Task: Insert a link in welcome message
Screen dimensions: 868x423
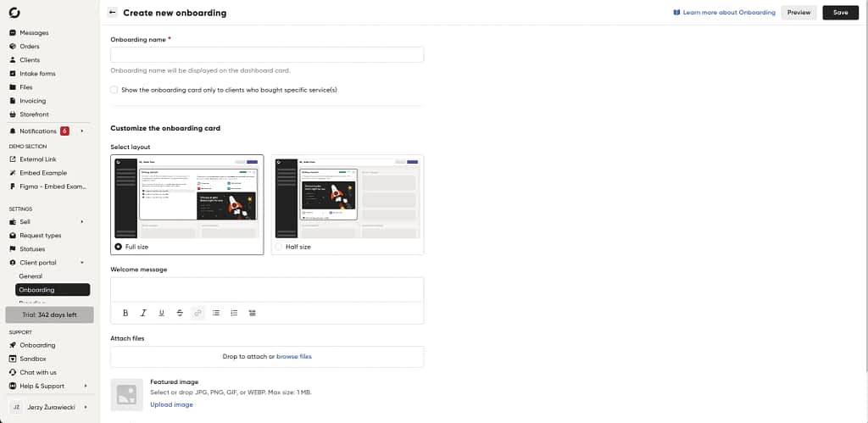Action: coord(198,313)
